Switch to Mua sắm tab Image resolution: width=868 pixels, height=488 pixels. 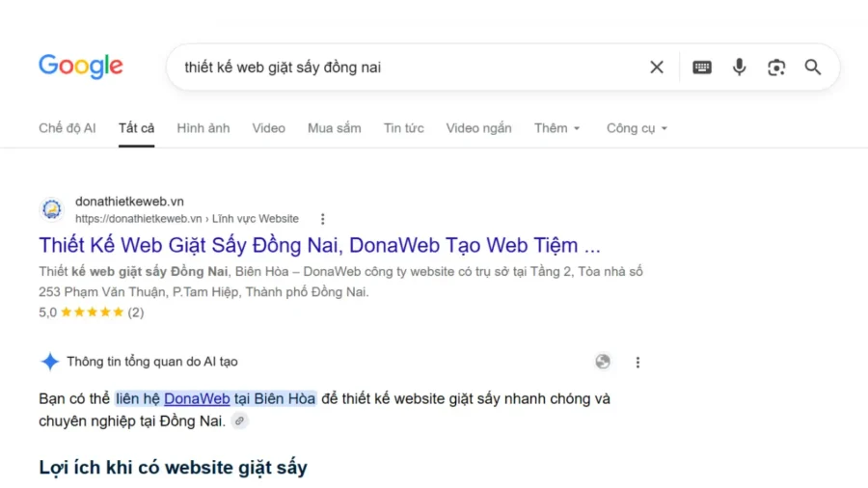(335, 128)
